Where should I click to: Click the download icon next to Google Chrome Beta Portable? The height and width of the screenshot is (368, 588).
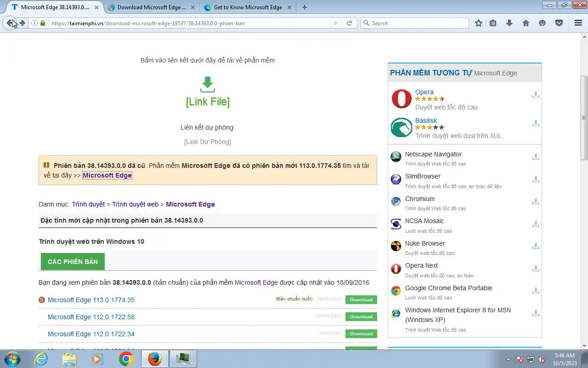point(536,291)
